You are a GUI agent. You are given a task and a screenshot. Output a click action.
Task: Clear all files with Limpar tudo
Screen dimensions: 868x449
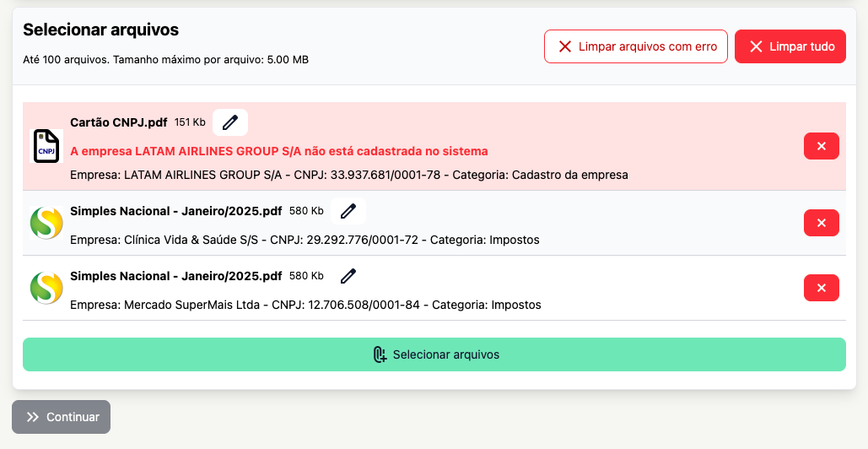pos(790,46)
